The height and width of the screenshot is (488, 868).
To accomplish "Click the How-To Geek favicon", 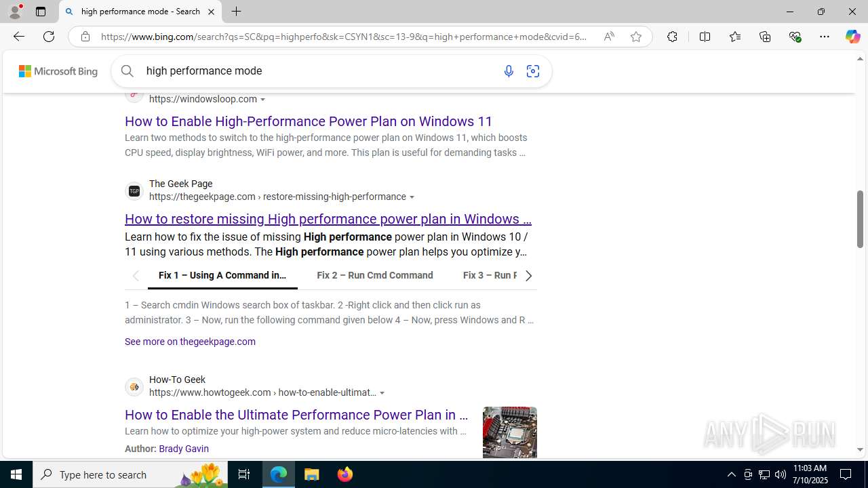I will tap(134, 387).
